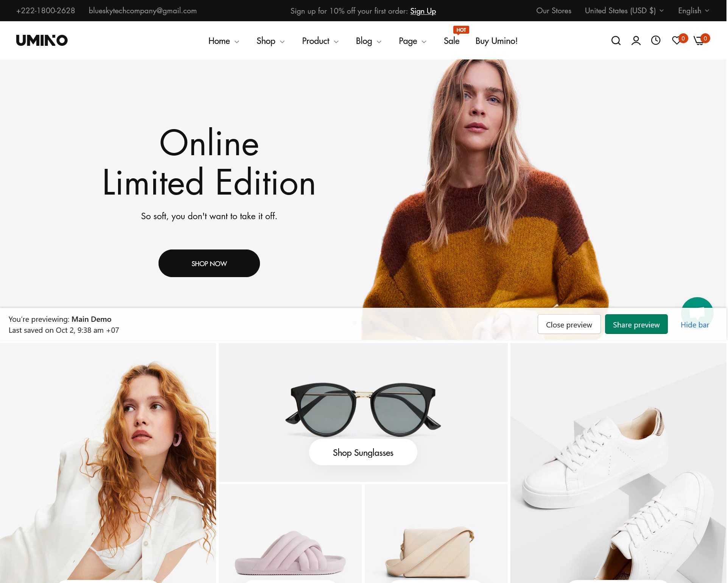Image resolution: width=728 pixels, height=583 pixels.
Task: Click the UMINO logo icon
Action: [x=42, y=41]
